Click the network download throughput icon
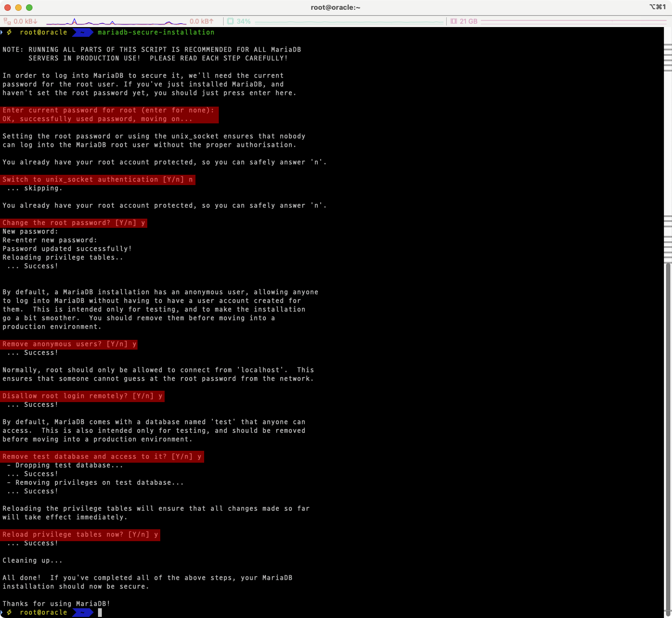 click(8, 21)
